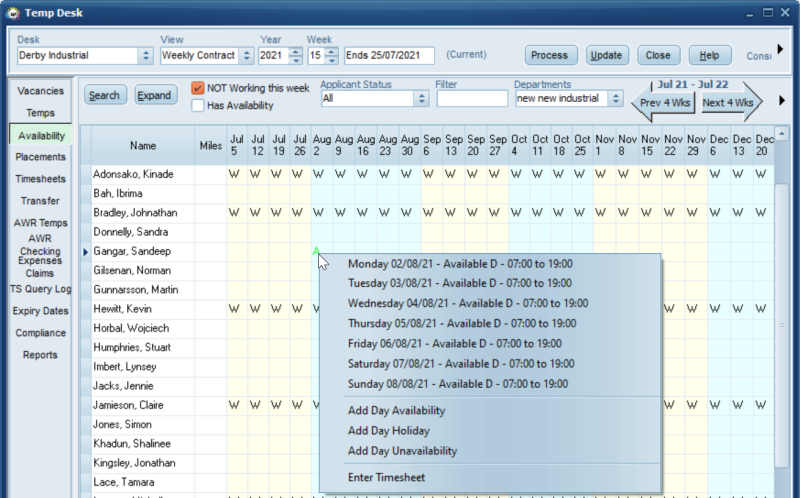The image size is (800, 498).
Task: Open the Expenses Claims tab
Action: click(x=40, y=266)
